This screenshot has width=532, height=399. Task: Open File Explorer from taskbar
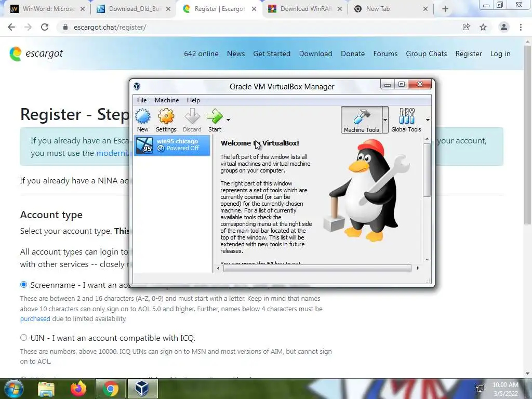click(46, 389)
